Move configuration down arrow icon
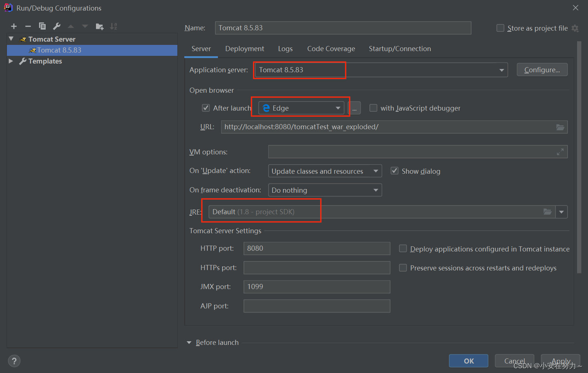 pos(85,26)
